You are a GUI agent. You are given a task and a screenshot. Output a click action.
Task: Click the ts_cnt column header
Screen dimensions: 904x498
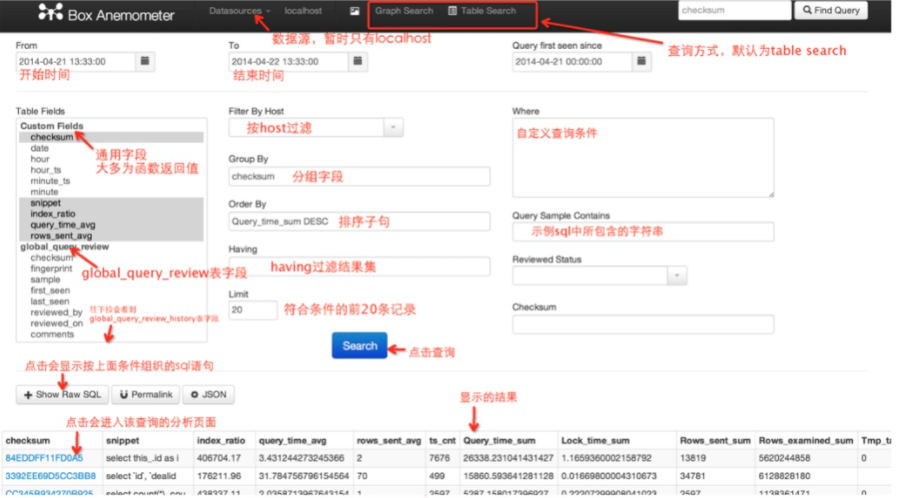[x=442, y=440]
